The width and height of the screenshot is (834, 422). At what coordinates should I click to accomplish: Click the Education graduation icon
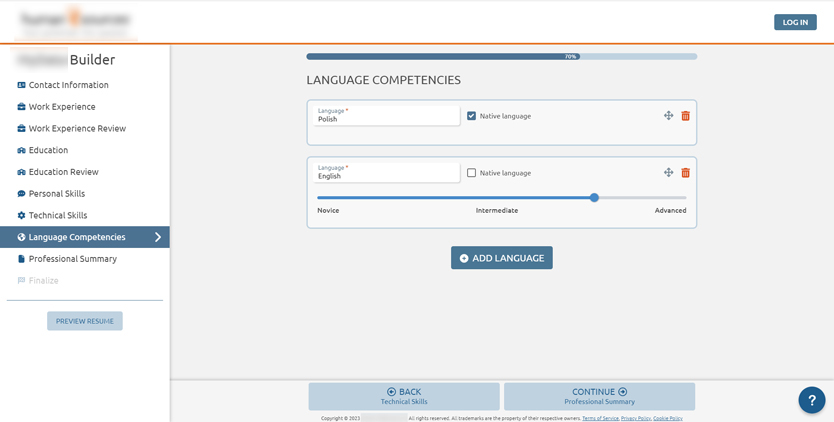(21, 150)
